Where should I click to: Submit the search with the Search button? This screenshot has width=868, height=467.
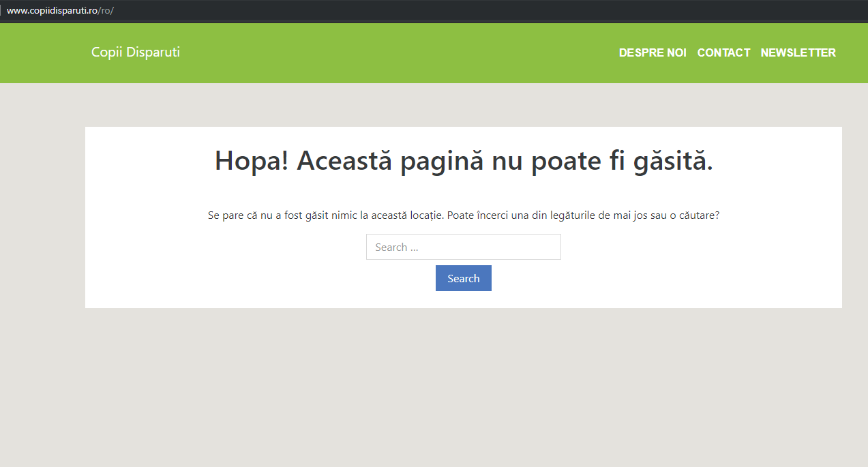(463, 277)
